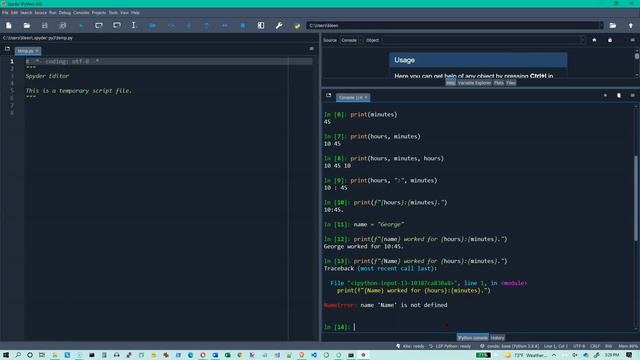Click the Help pane home icon
The height and width of the screenshot is (360, 640).
pyautogui.click(x=594, y=40)
